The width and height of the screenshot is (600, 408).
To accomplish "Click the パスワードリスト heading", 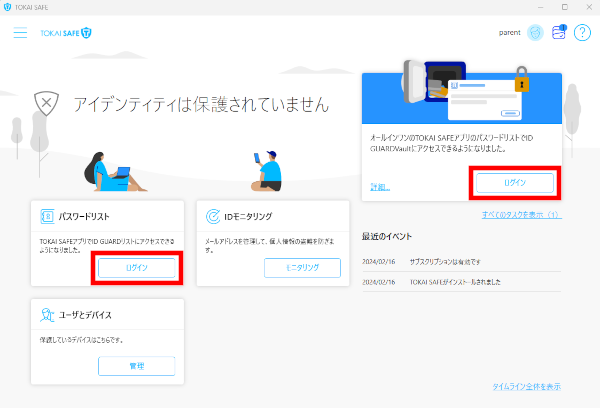I will pos(84,217).
